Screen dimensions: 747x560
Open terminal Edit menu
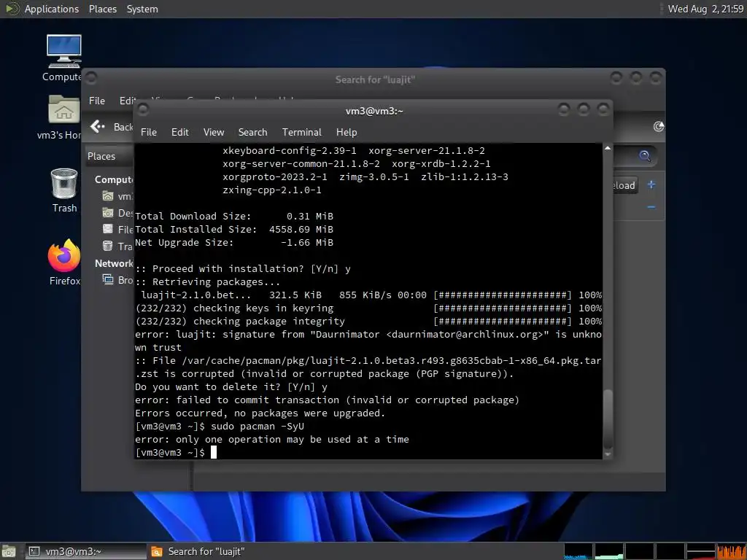pyautogui.click(x=179, y=132)
